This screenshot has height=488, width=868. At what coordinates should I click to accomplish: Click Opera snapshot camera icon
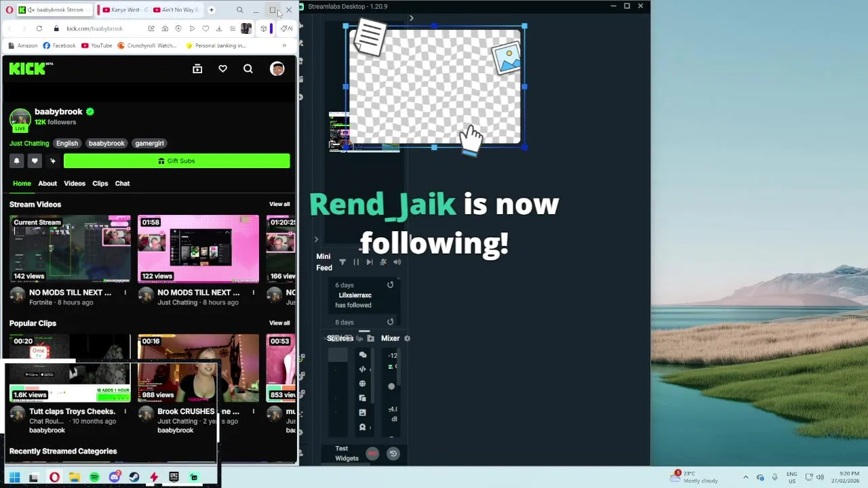165,28
